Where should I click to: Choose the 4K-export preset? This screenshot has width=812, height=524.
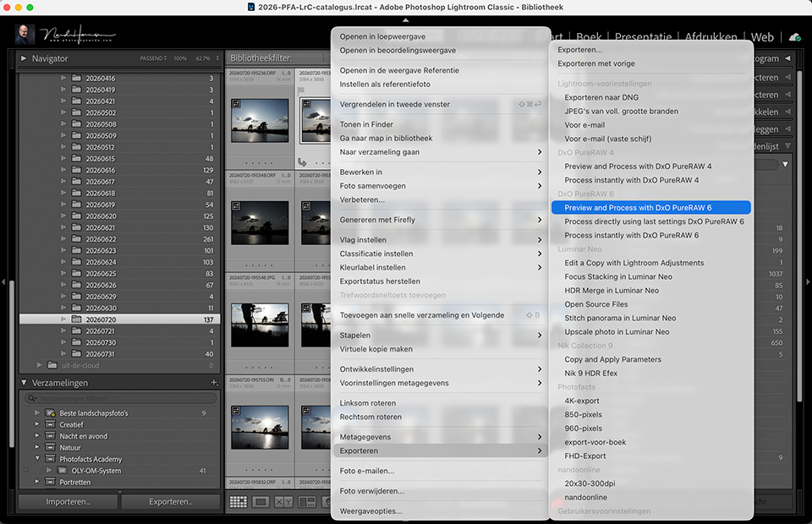pos(651,401)
